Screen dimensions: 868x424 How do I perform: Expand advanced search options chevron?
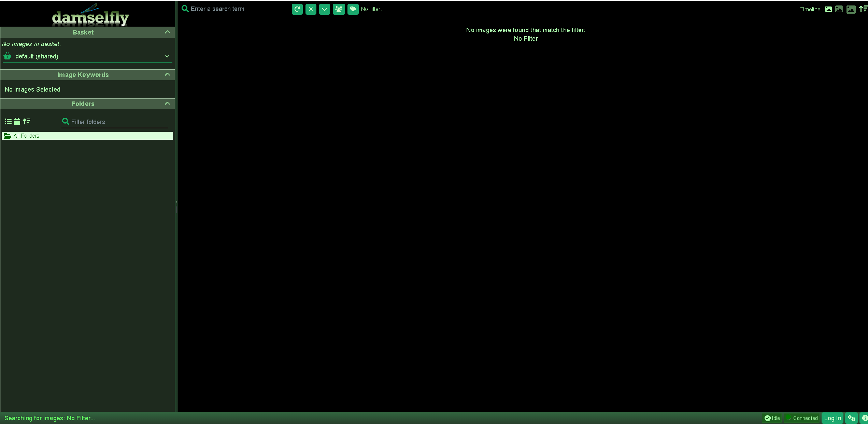324,9
